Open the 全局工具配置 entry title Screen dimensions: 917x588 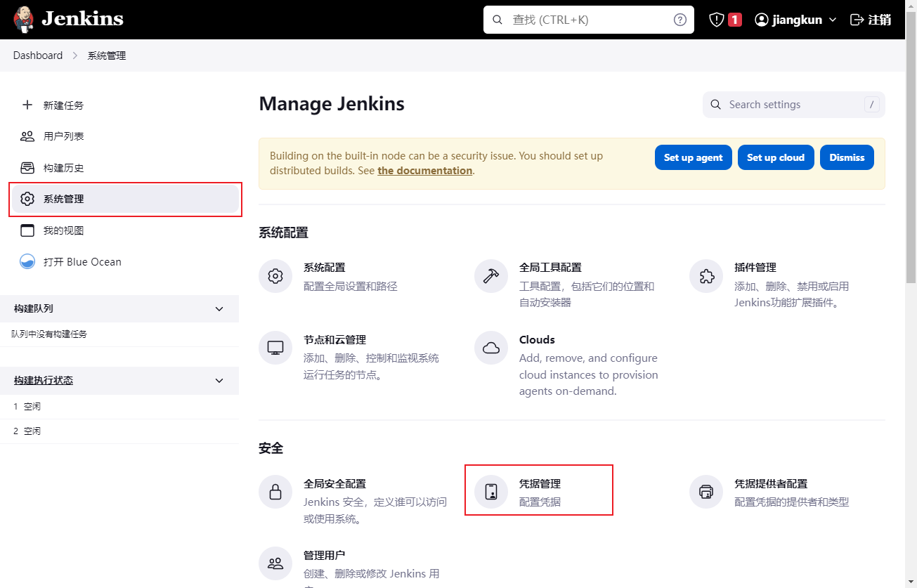[x=550, y=268]
